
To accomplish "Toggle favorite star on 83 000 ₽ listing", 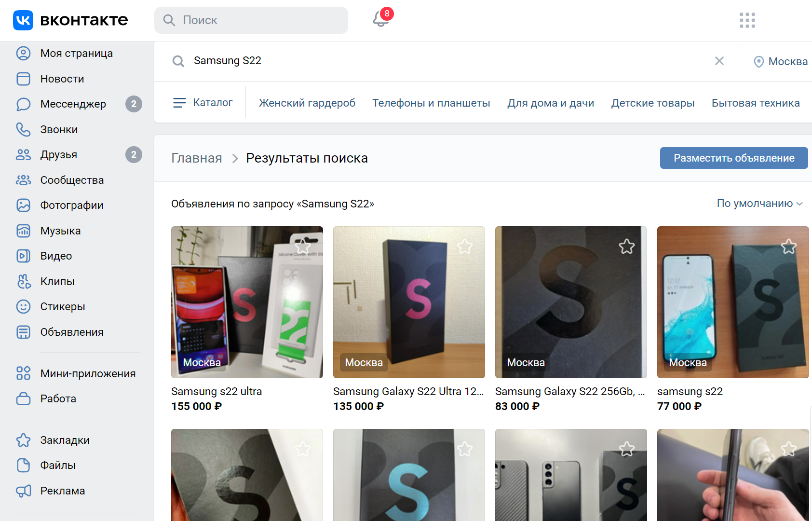I will pos(626,247).
